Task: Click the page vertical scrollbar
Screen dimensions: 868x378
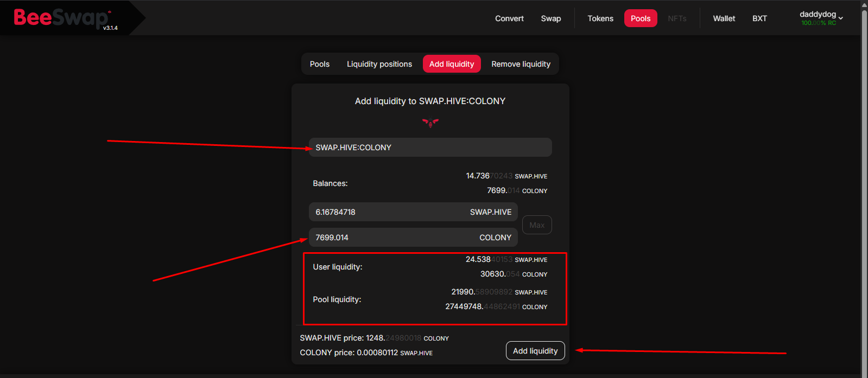Action: coord(864,189)
